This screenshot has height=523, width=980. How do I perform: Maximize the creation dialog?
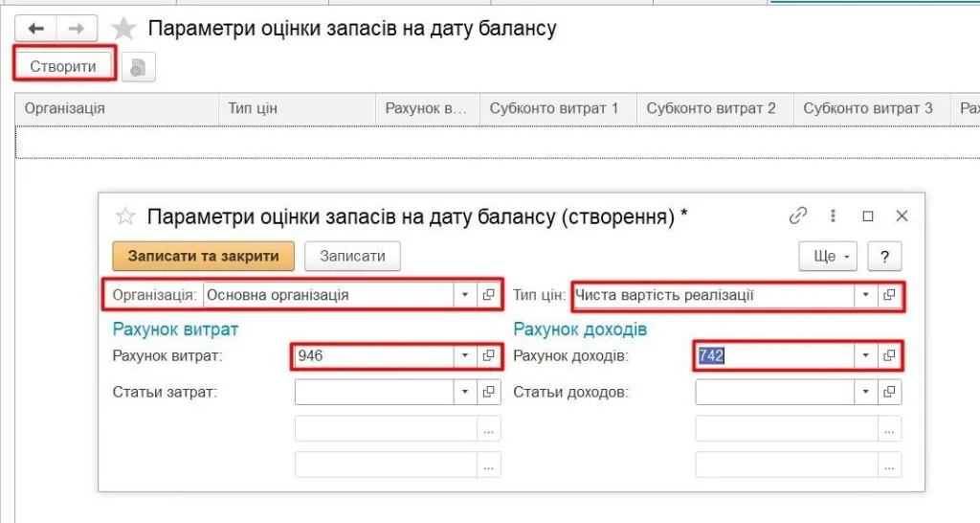(867, 216)
